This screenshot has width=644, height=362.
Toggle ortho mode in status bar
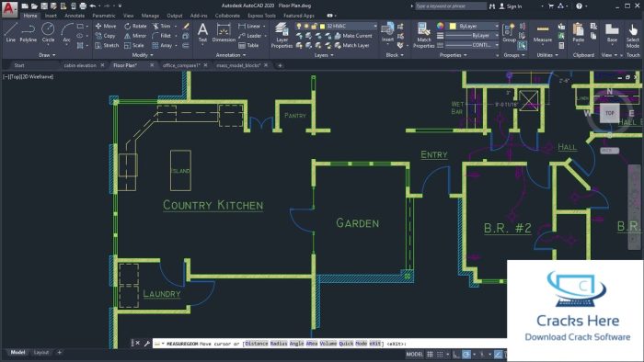click(456, 355)
